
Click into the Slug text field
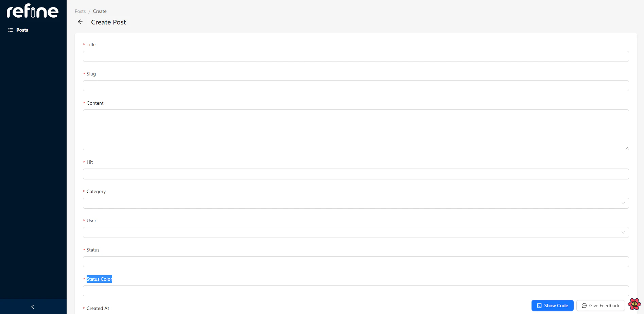tap(355, 86)
